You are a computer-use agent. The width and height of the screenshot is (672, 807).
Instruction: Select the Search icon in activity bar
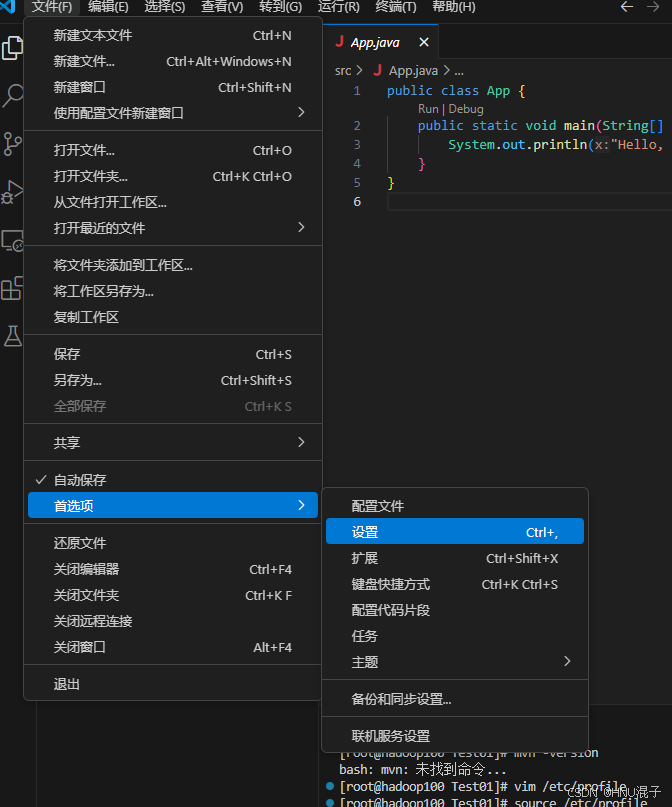tap(13, 97)
